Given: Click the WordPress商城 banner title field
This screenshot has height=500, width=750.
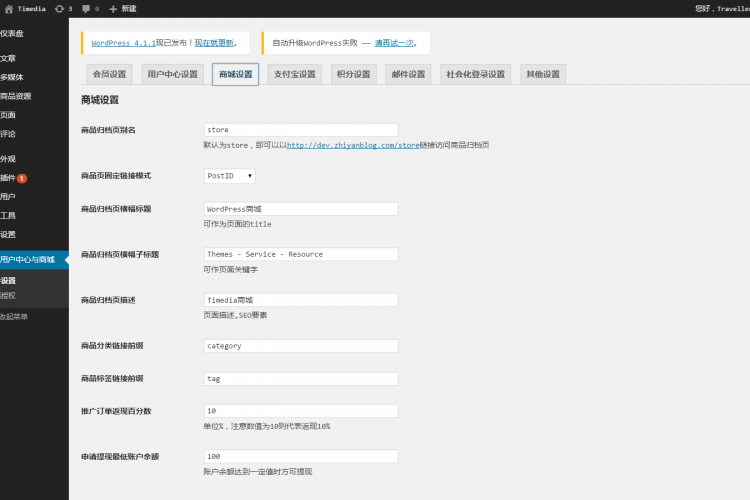Looking at the screenshot, I should [301, 209].
